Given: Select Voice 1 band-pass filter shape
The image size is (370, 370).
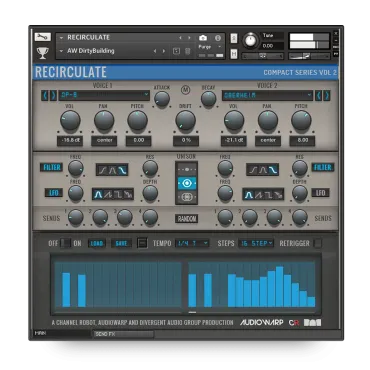Looking at the screenshot, I should [112, 170].
